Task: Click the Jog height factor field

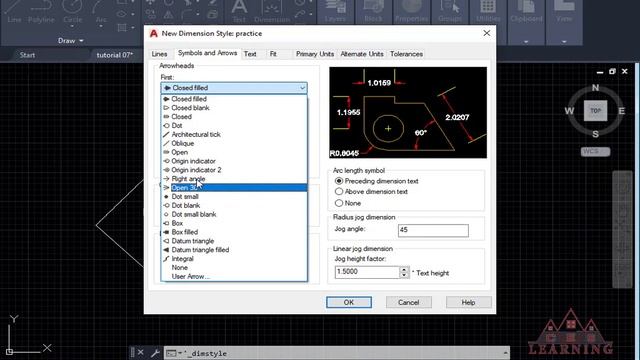Action: (x=367, y=272)
